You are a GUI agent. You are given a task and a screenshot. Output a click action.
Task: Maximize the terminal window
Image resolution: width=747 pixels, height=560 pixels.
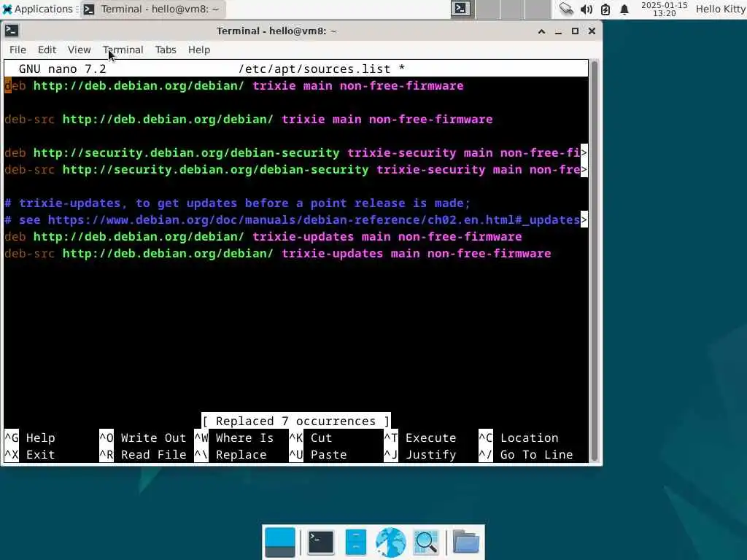tap(575, 31)
